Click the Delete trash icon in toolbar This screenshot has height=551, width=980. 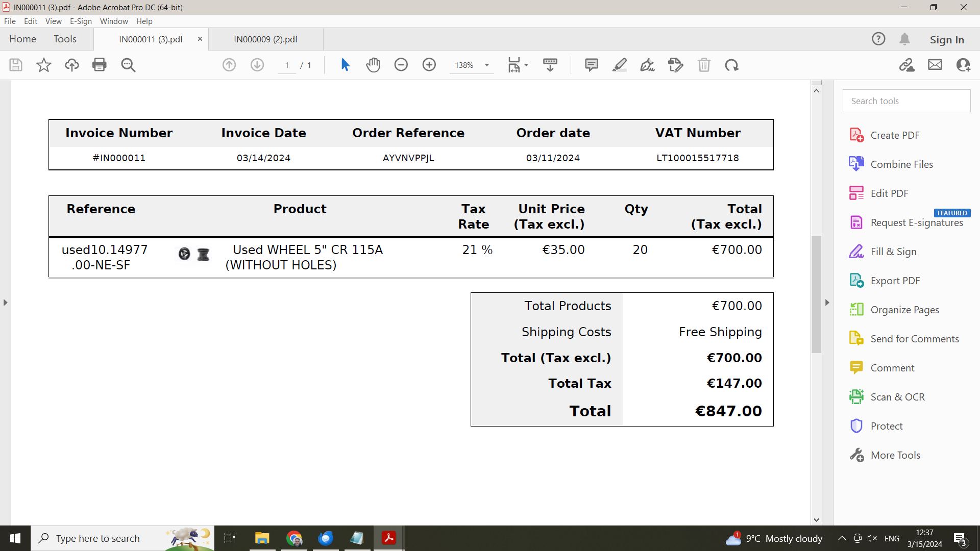[704, 65]
